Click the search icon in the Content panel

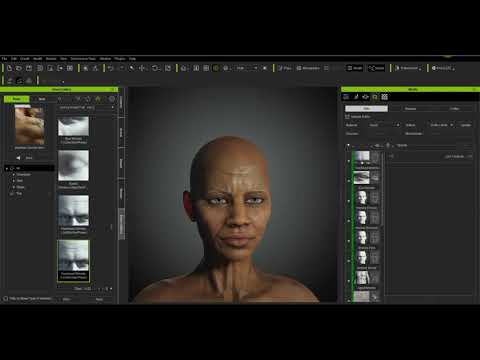pyautogui.click(x=60, y=99)
